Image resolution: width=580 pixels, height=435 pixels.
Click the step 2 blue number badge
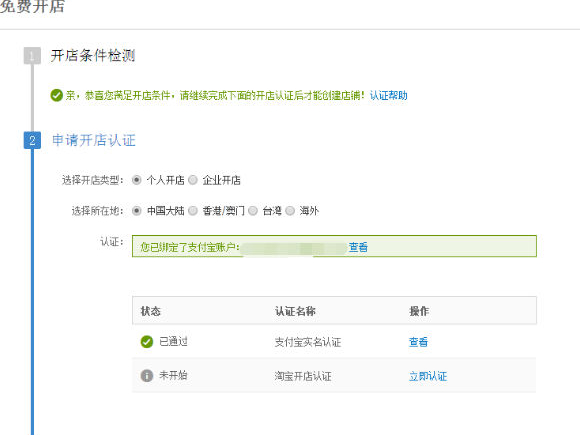pyautogui.click(x=32, y=140)
